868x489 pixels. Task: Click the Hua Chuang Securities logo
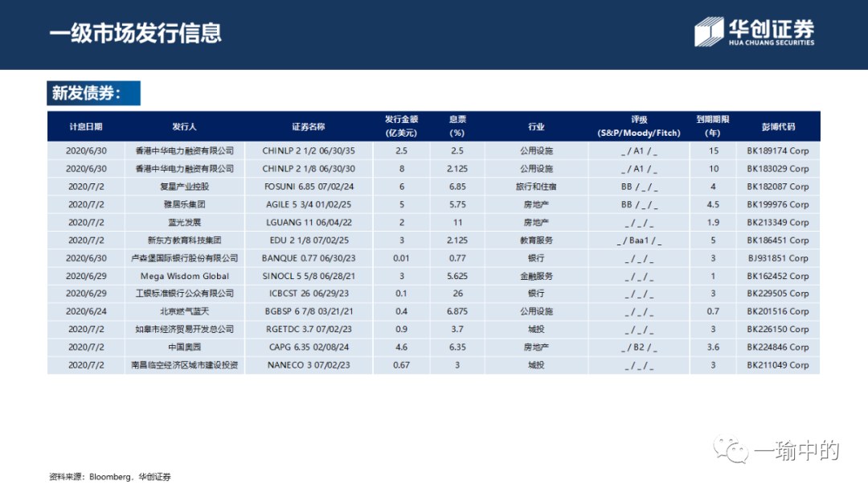pyautogui.click(x=755, y=31)
